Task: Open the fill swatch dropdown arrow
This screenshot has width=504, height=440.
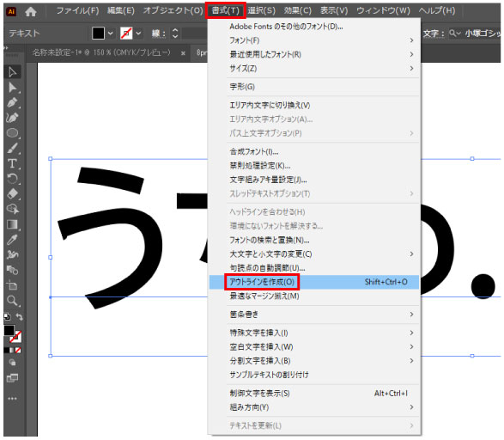Action: 110,34
